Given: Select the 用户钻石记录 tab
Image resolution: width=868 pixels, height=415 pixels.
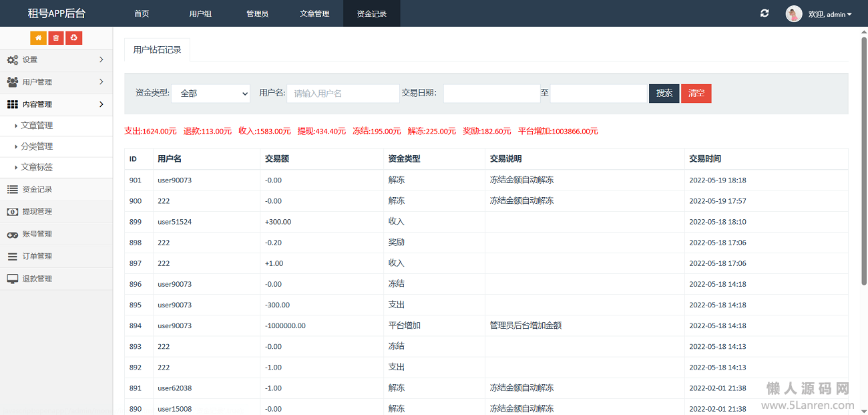Looking at the screenshot, I should coord(157,49).
